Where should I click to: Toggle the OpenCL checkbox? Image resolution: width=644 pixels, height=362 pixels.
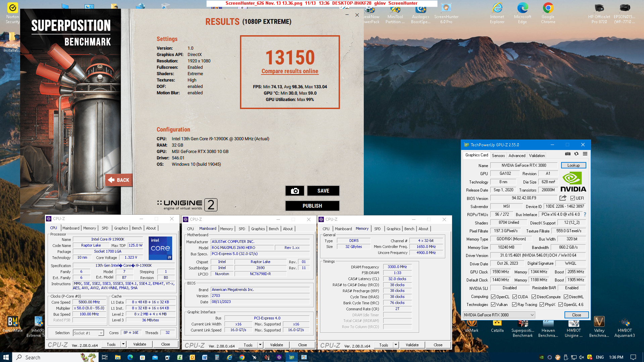pos(493,297)
